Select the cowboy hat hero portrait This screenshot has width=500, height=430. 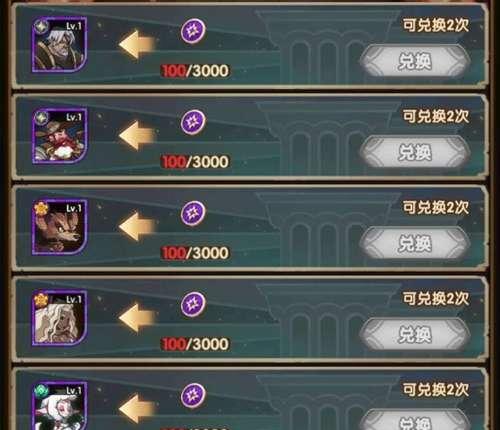click(x=60, y=136)
